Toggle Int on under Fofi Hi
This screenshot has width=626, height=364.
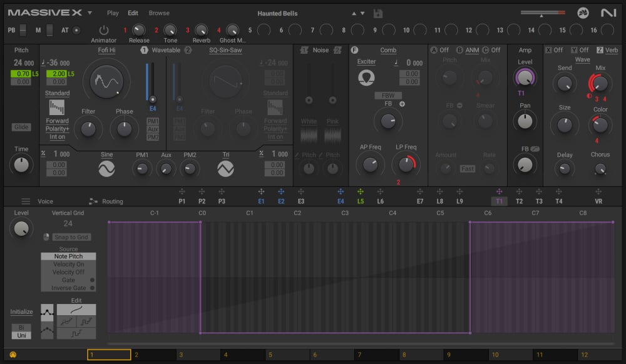(57, 137)
